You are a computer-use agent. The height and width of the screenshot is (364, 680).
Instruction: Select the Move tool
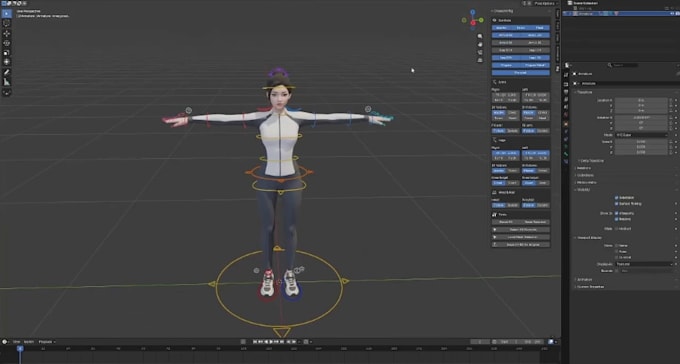point(7,33)
